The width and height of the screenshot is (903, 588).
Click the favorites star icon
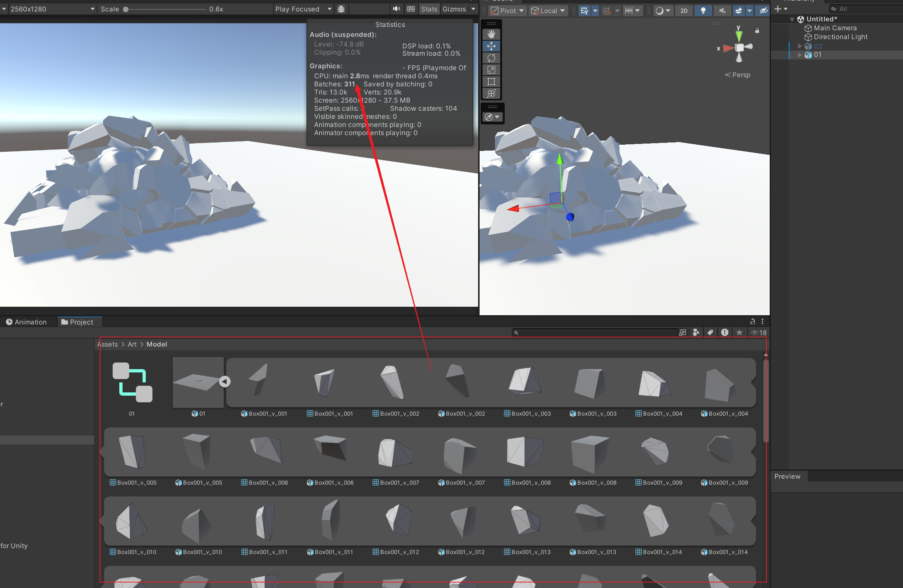coord(739,333)
